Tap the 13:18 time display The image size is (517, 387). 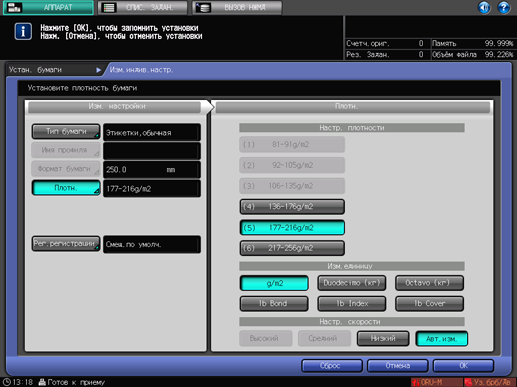[23, 382]
